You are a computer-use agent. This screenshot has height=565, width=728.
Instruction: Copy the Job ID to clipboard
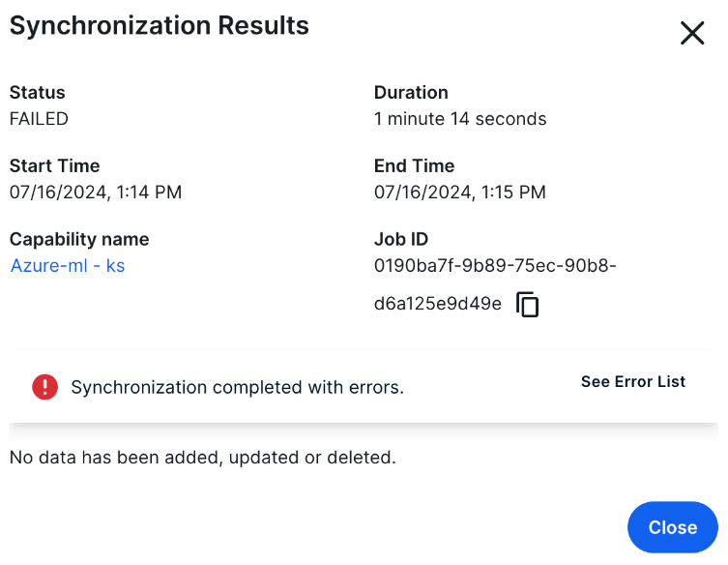coord(527,305)
